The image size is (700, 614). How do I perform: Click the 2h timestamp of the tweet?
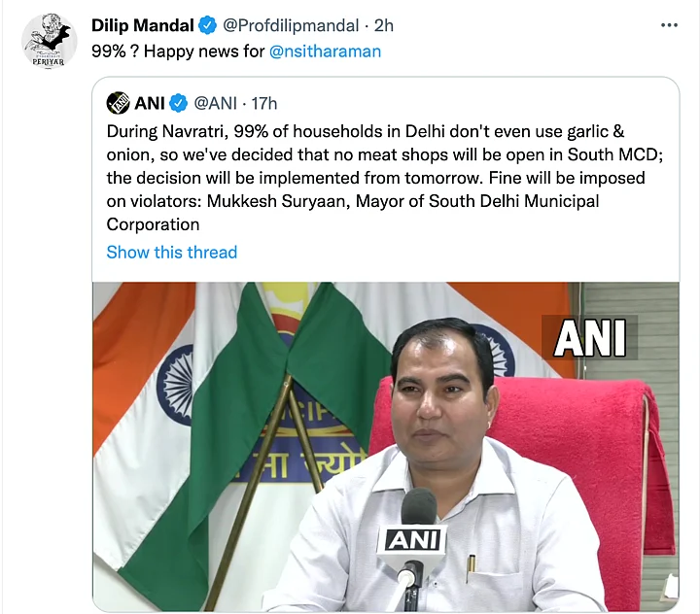384,25
